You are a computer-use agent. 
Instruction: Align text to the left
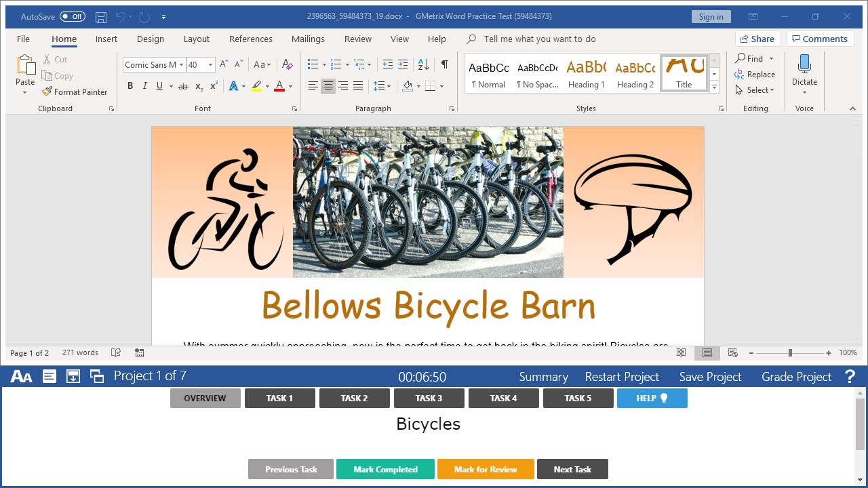(313, 86)
